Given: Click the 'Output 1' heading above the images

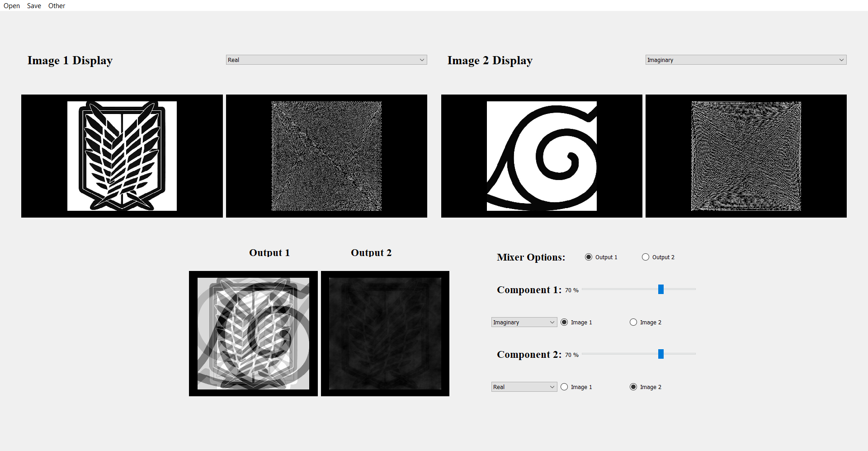Looking at the screenshot, I should click(x=269, y=253).
